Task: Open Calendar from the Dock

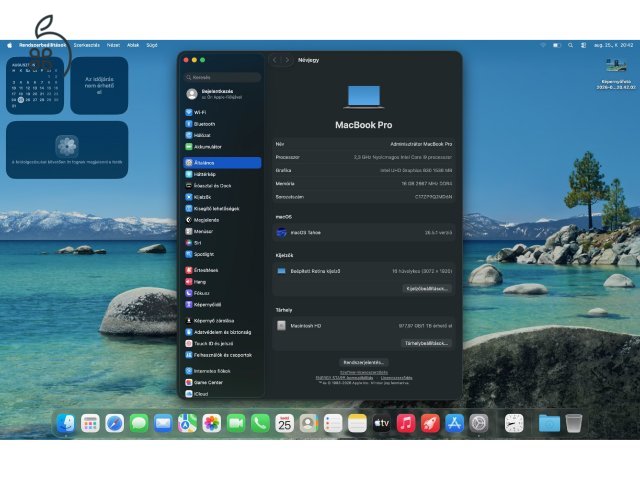Action: coord(284,423)
